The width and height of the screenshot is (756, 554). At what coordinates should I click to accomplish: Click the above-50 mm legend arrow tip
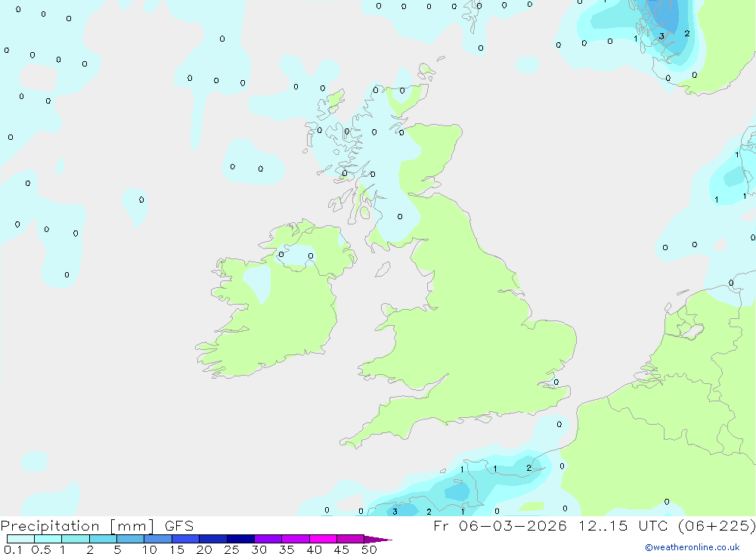click(x=377, y=540)
